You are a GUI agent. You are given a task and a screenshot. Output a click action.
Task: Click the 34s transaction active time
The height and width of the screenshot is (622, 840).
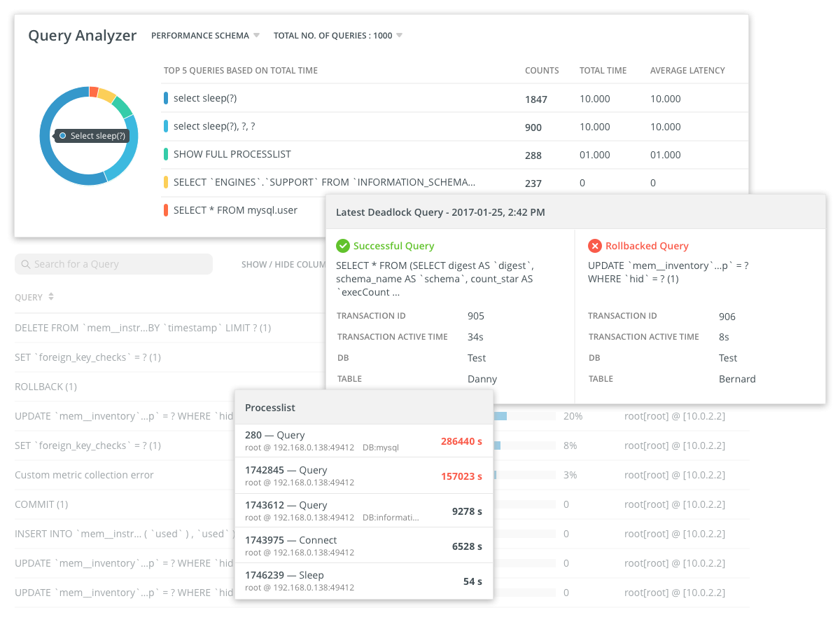click(475, 337)
